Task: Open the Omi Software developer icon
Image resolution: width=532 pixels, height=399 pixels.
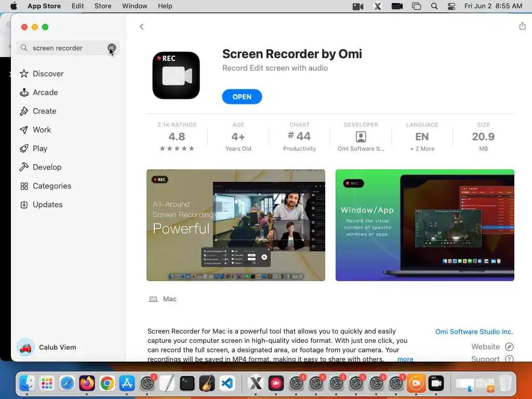Action: point(361,137)
